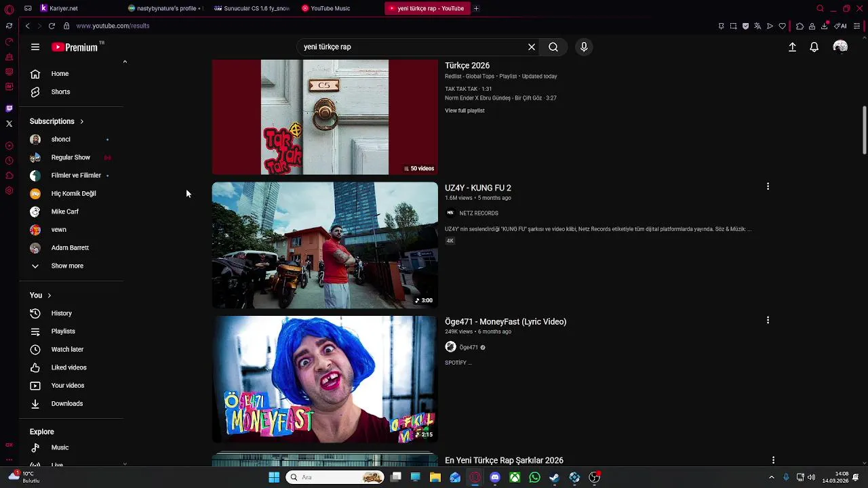The width and height of the screenshot is (868, 488).
Task: Open browser extensions cube icon
Action: [800, 26]
